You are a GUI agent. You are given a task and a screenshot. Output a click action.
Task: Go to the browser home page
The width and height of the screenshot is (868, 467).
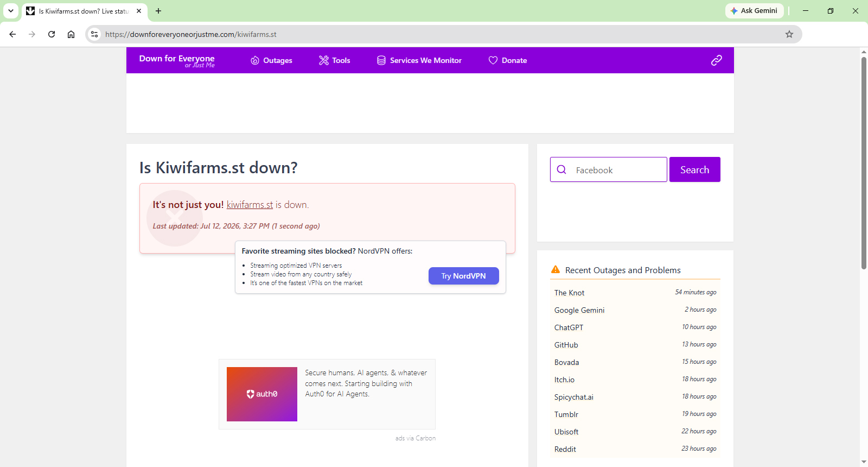71,34
